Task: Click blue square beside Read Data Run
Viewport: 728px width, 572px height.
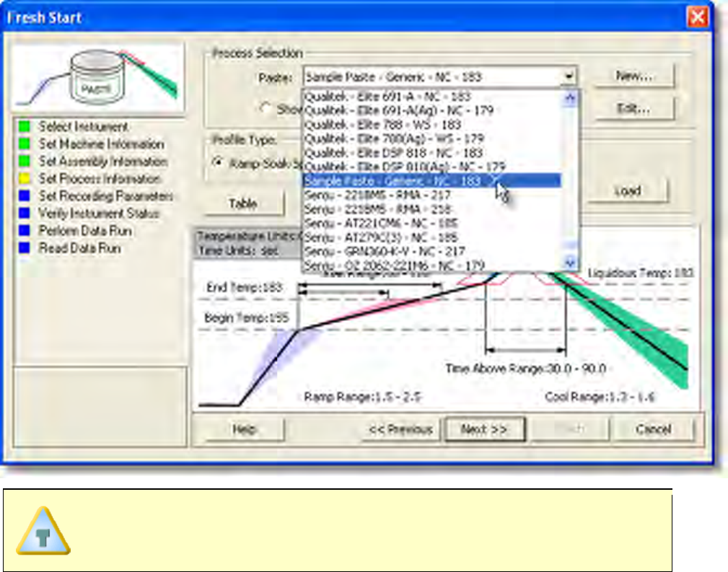Action: click(x=24, y=248)
